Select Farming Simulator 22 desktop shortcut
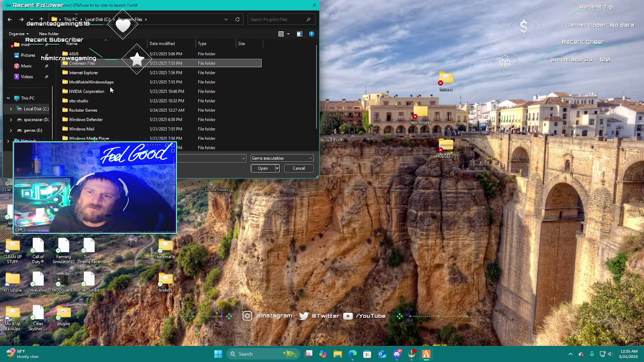The image size is (644, 362). (x=63, y=251)
